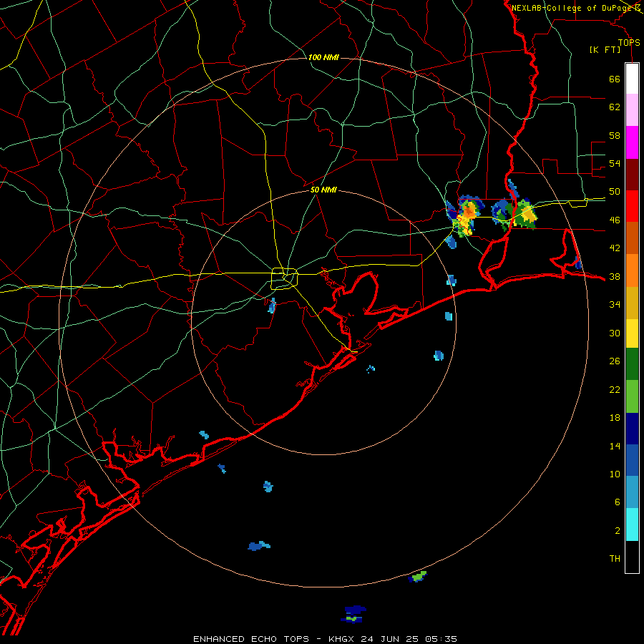644x644 pixels.
Task: Click the "TOPS" legend title
Action: pos(629,42)
